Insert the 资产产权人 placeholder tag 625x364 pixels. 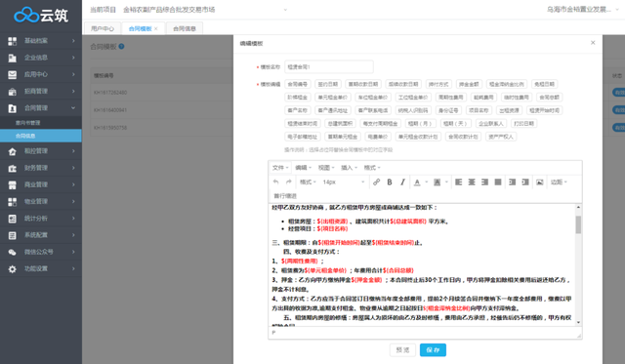pos(501,137)
